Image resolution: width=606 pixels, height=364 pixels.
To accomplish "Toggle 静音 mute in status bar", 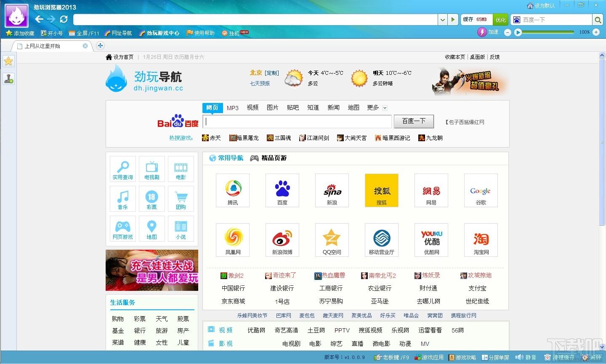I will (526, 357).
